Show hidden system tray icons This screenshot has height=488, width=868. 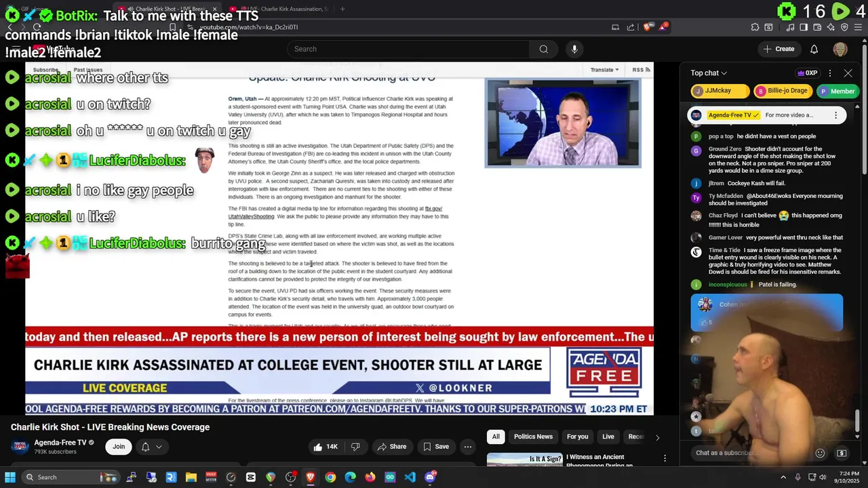coord(783,477)
